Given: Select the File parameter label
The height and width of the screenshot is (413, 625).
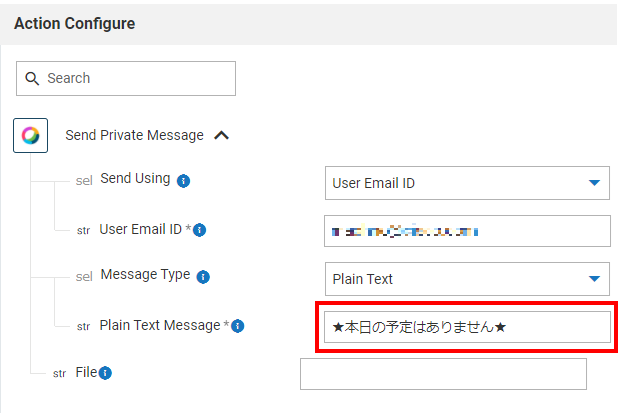Looking at the screenshot, I should (86, 372).
